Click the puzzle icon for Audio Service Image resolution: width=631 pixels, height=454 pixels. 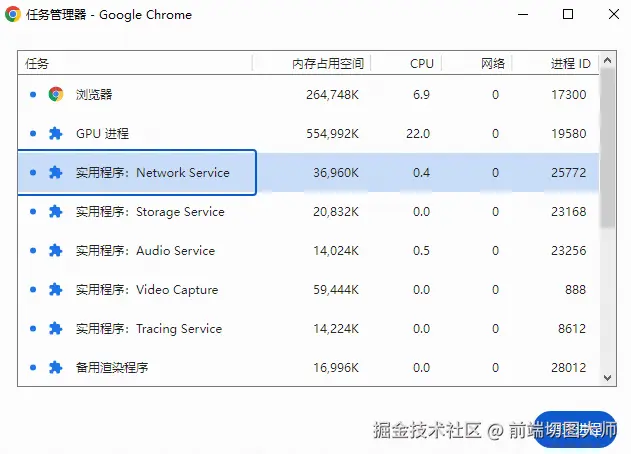[x=56, y=250]
